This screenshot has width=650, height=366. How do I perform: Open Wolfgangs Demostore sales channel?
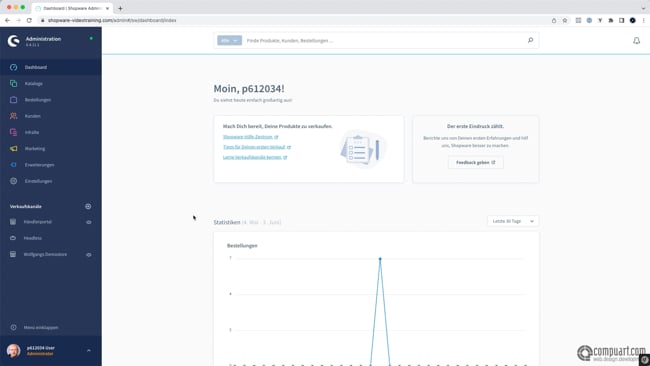(45, 255)
